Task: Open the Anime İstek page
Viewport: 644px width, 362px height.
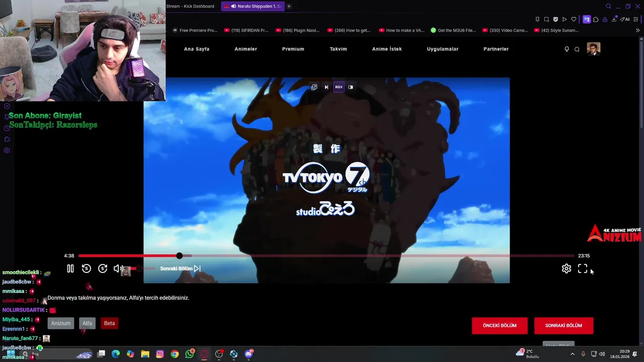Action: point(387,49)
